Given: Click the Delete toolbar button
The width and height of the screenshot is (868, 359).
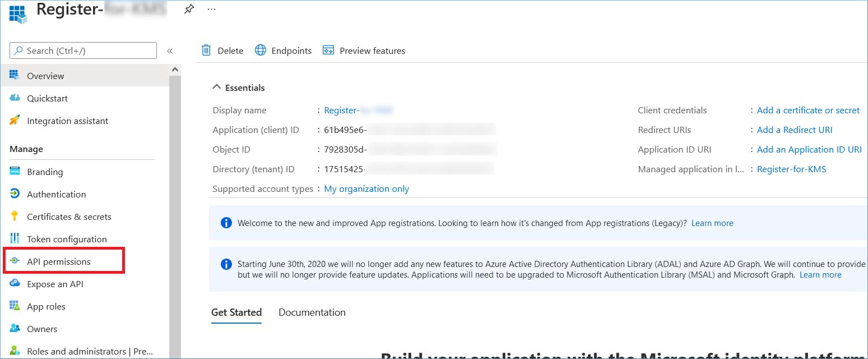Looking at the screenshot, I should [222, 50].
